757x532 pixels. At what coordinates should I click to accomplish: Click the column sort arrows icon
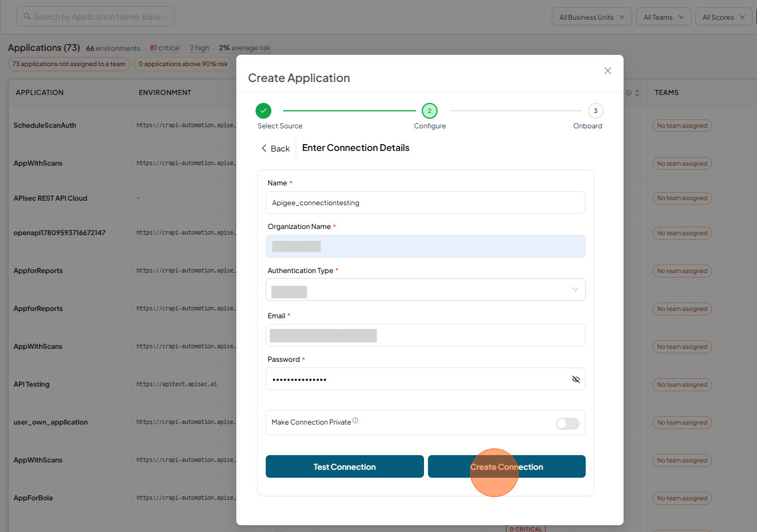pos(637,93)
